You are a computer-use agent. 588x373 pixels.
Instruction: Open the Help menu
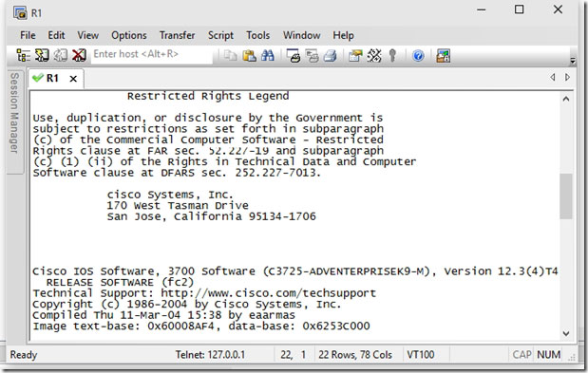coord(343,35)
